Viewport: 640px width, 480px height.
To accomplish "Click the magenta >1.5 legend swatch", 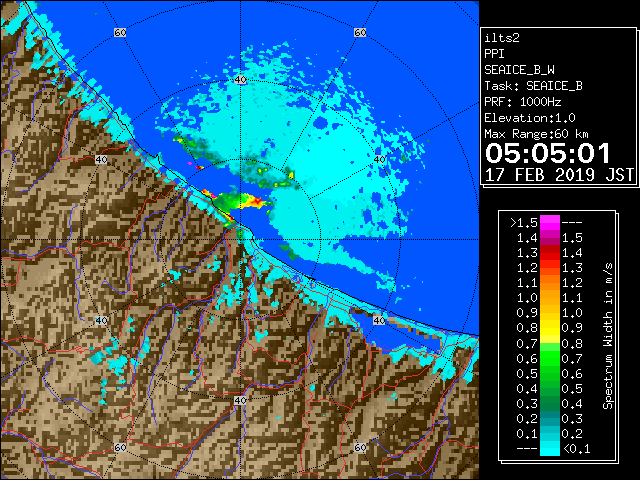I will pyautogui.click(x=549, y=223).
